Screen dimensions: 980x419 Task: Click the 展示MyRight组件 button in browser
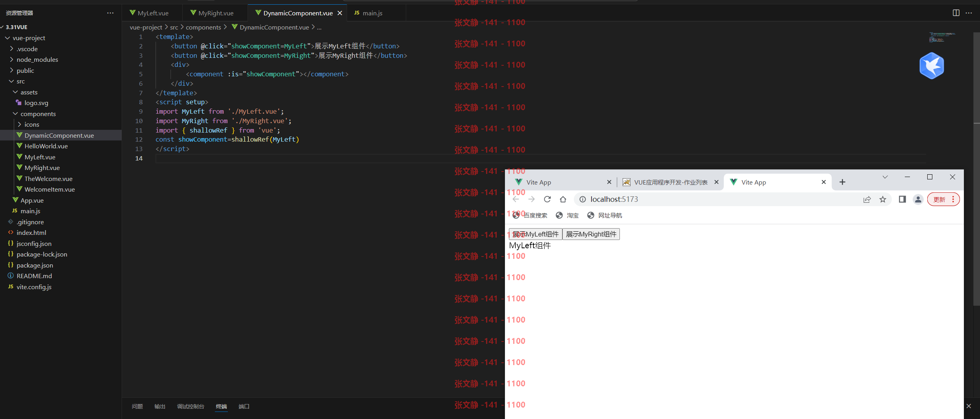591,234
